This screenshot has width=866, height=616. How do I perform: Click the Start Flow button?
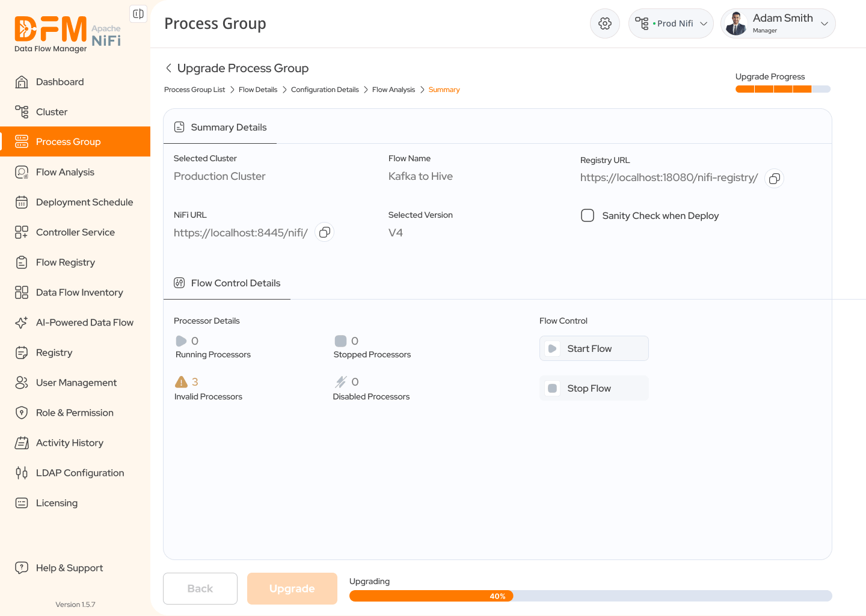coord(594,348)
